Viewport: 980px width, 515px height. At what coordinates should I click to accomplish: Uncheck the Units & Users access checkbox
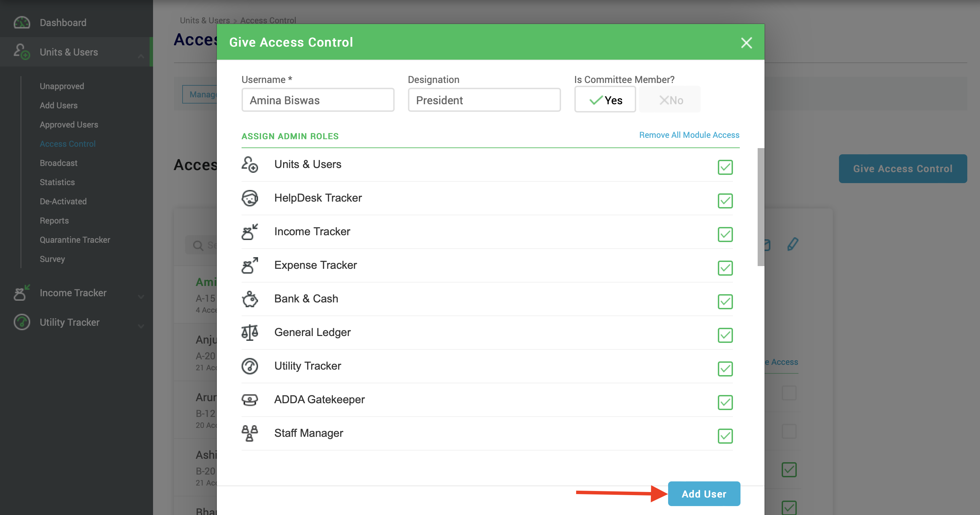[x=725, y=167]
